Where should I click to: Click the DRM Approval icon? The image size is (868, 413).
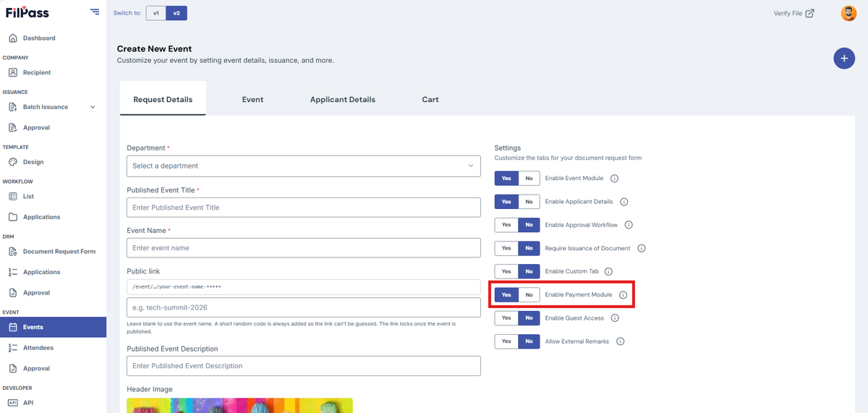(x=13, y=293)
